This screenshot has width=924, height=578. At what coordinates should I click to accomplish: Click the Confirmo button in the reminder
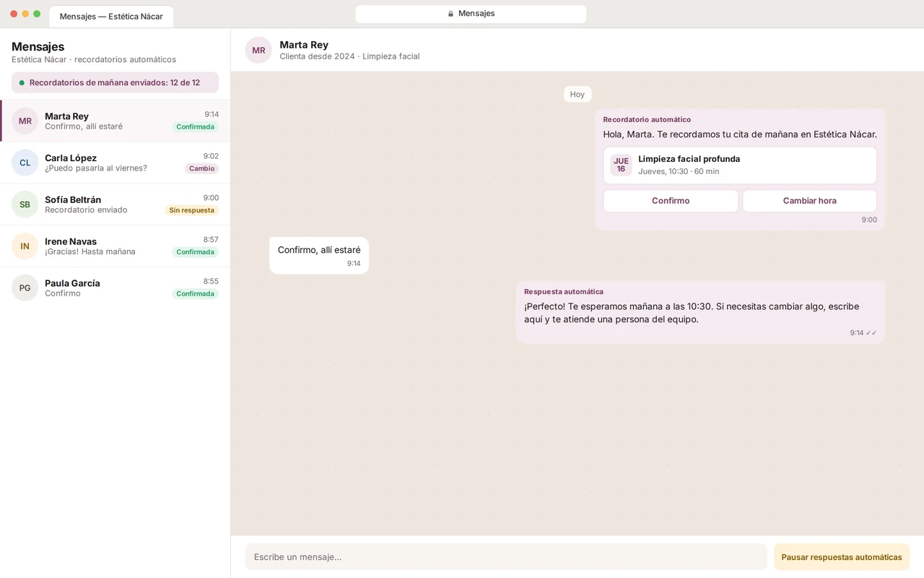[671, 201]
